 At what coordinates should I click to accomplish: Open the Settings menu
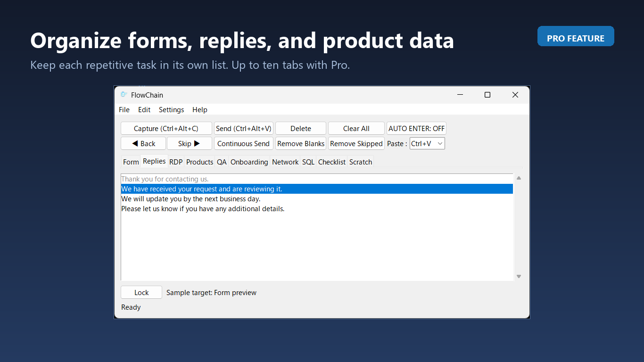(x=171, y=109)
